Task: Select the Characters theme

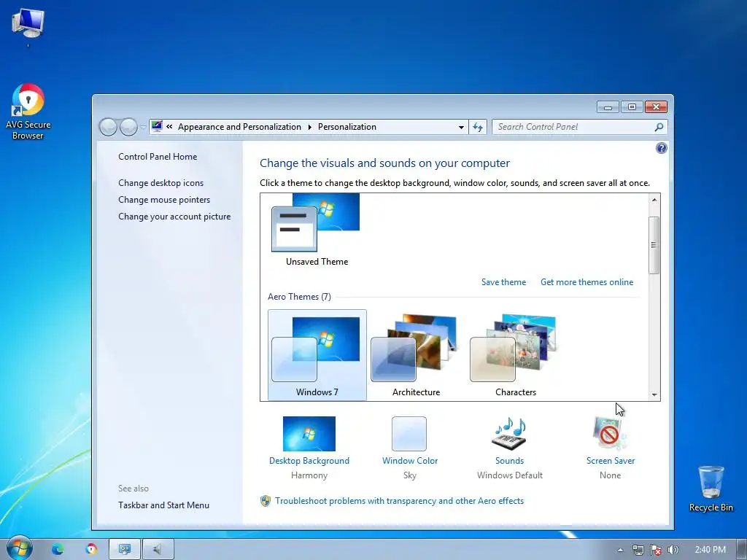Action: tap(515, 355)
